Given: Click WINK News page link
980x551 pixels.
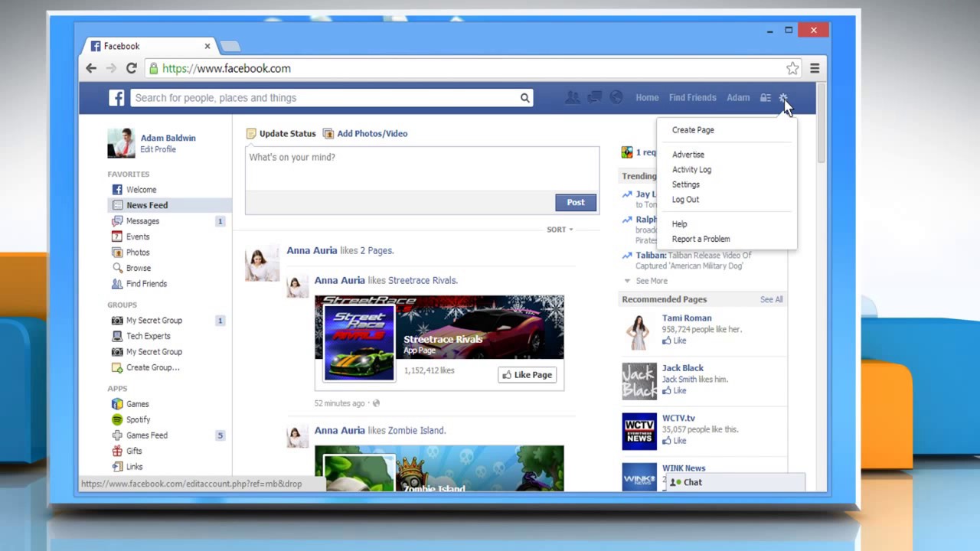Looking at the screenshot, I should 684,468.
